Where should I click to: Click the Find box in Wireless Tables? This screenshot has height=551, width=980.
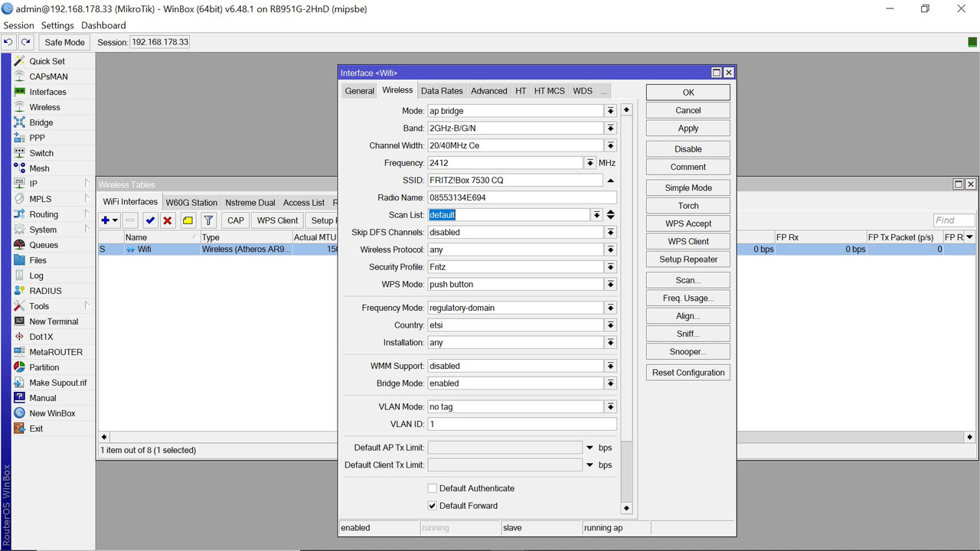[954, 220]
